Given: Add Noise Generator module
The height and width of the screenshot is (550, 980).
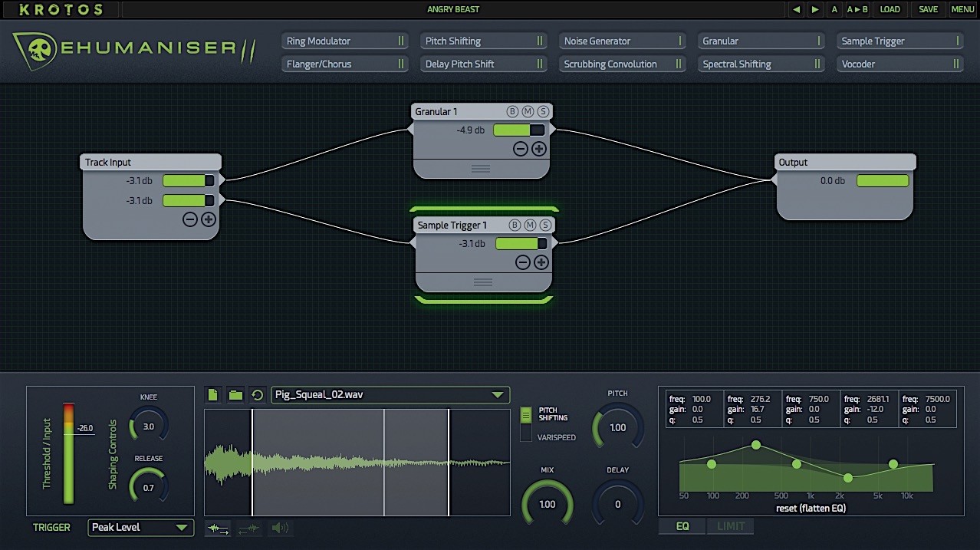Looking at the screenshot, I should point(623,41).
